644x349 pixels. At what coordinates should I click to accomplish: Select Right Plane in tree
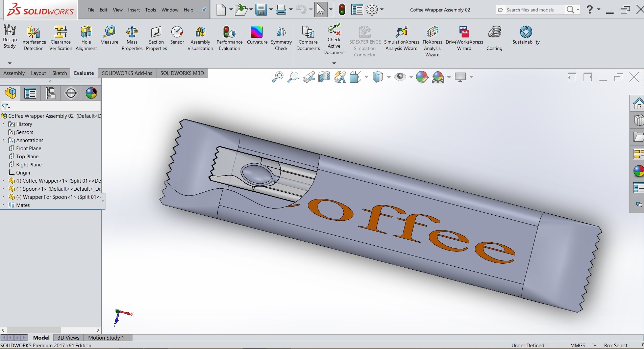(x=25, y=165)
